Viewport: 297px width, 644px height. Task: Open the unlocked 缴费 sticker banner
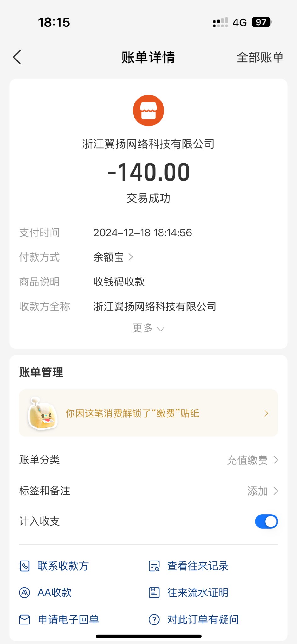(148, 413)
